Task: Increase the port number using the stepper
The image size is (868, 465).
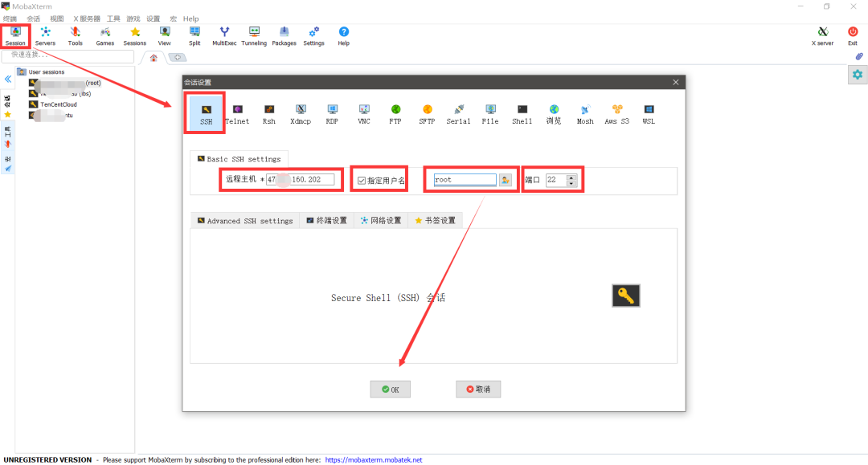Action: pos(571,176)
